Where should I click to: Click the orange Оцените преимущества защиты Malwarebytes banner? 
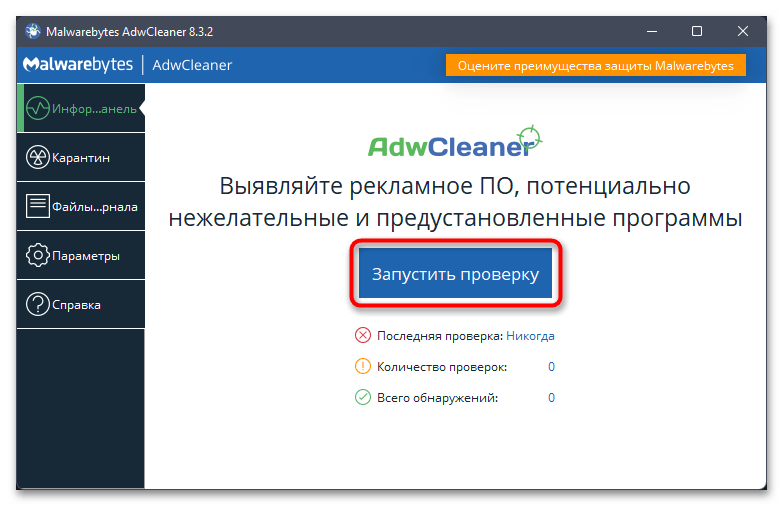pyautogui.click(x=596, y=65)
